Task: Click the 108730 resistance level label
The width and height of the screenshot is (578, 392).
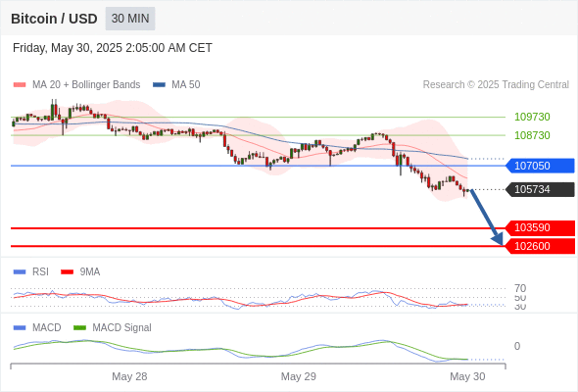Action: pos(532,135)
